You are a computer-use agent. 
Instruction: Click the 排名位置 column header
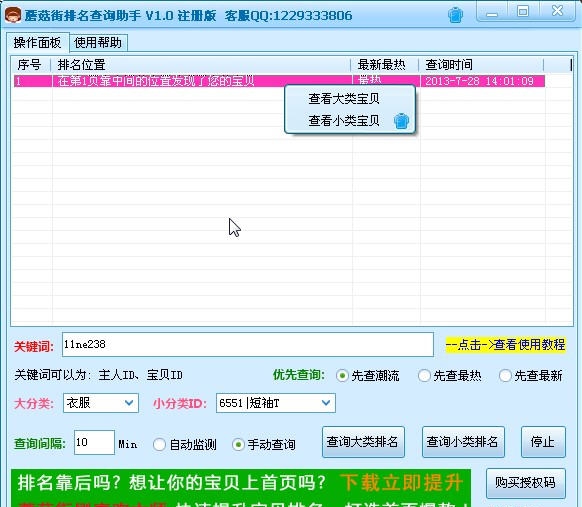point(200,65)
